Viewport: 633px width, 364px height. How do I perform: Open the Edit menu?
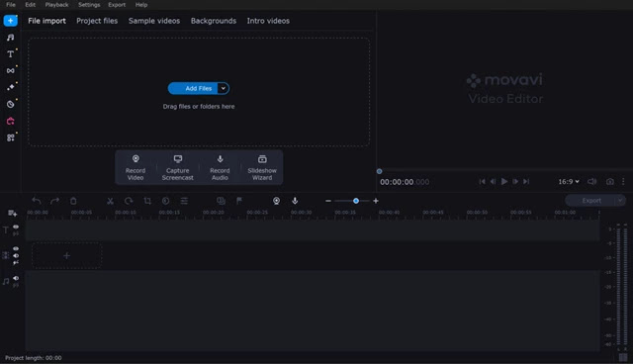click(x=31, y=5)
